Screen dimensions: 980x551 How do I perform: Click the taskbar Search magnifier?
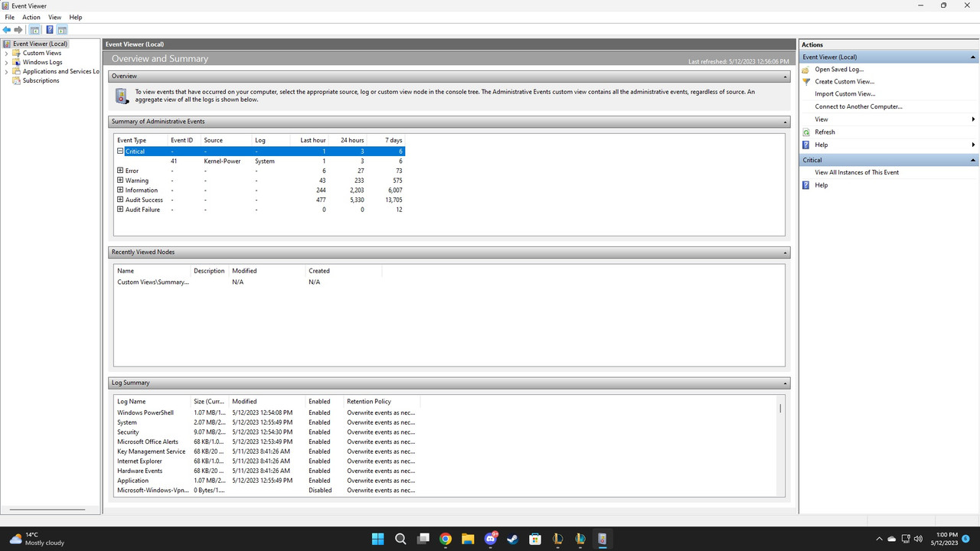pyautogui.click(x=400, y=539)
